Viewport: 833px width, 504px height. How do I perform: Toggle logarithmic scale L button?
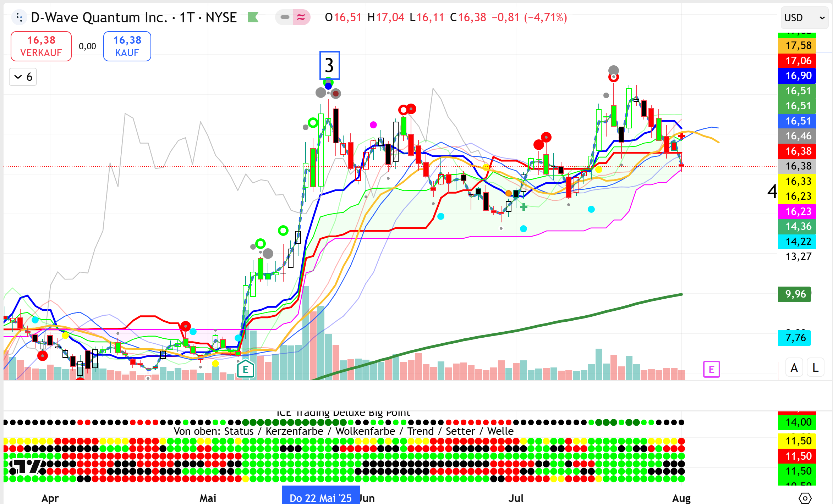tap(815, 368)
